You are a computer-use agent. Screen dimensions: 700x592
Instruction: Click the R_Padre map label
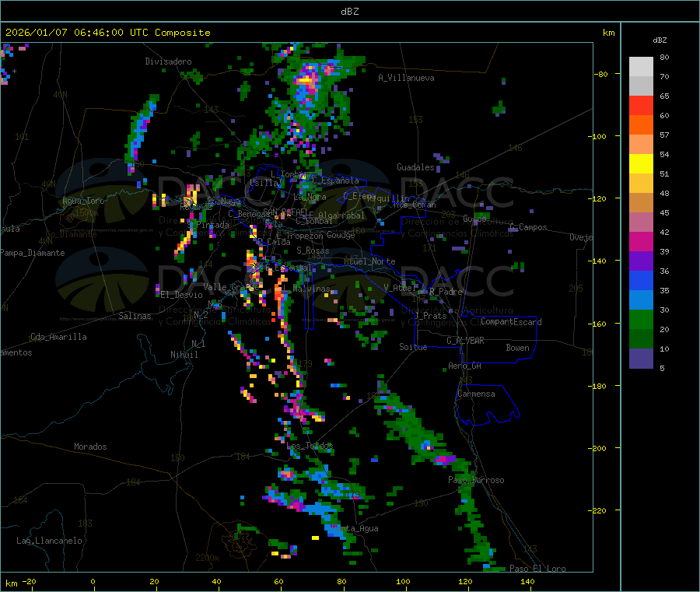point(446,292)
